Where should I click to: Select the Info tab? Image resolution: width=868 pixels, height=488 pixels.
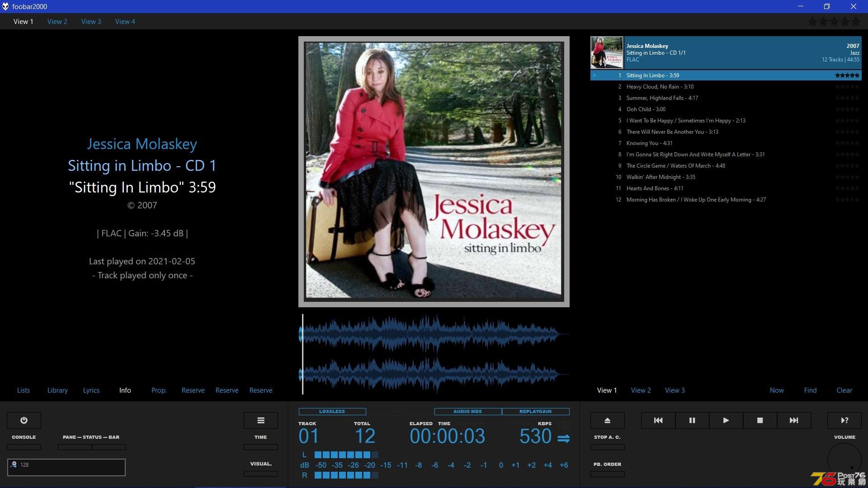[x=125, y=390]
